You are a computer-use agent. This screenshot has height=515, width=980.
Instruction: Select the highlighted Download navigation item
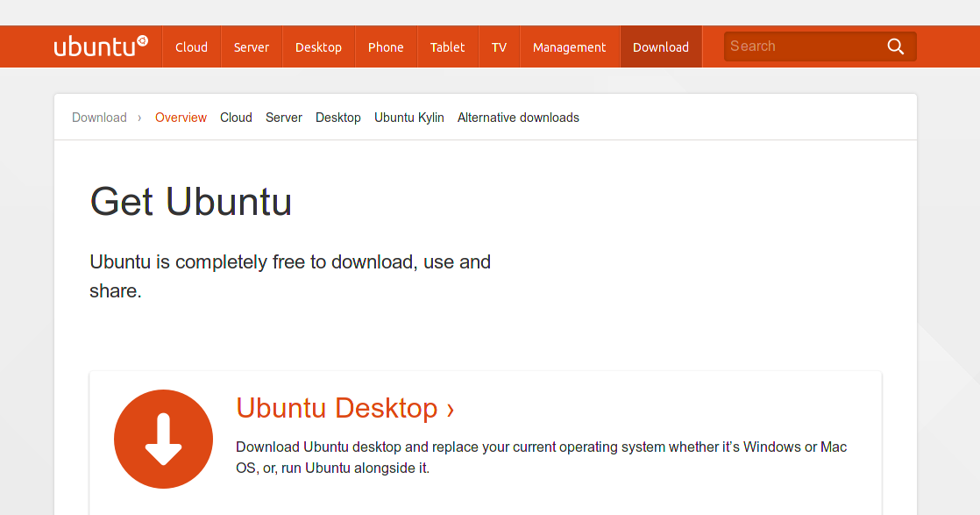click(661, 46)
